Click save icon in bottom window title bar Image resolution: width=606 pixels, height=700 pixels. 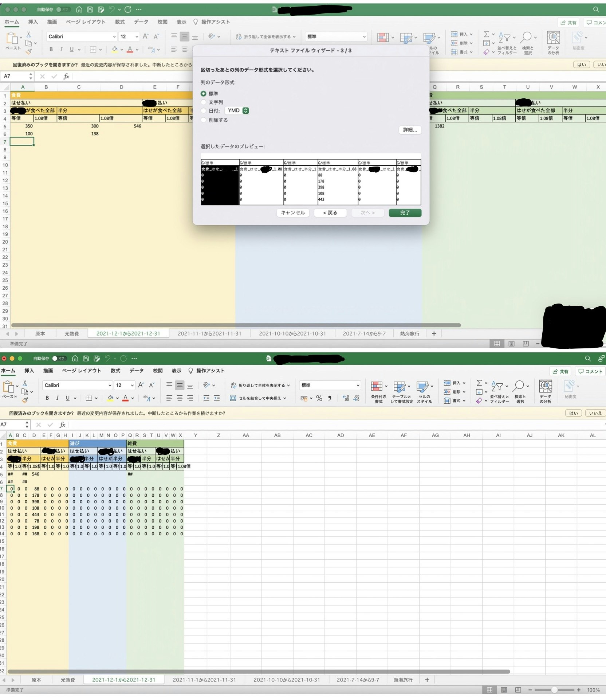(86, 358)
